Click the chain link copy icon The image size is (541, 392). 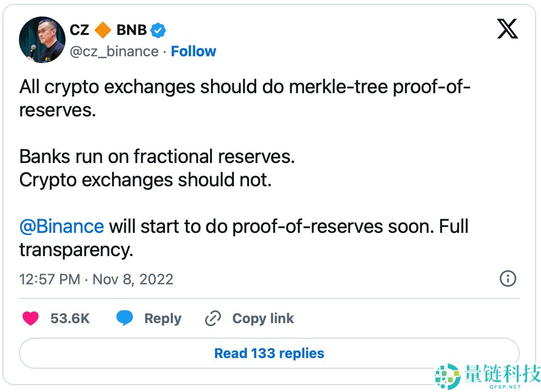click(213, 318)
